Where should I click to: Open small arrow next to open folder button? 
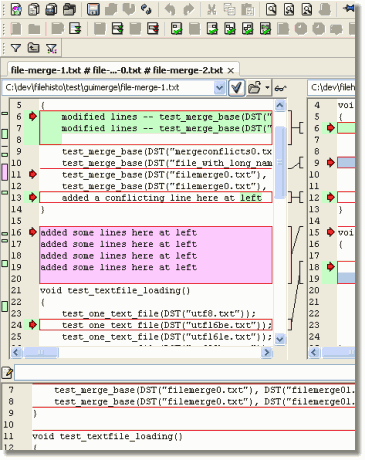pyautogui.click(x=267, y=88)
